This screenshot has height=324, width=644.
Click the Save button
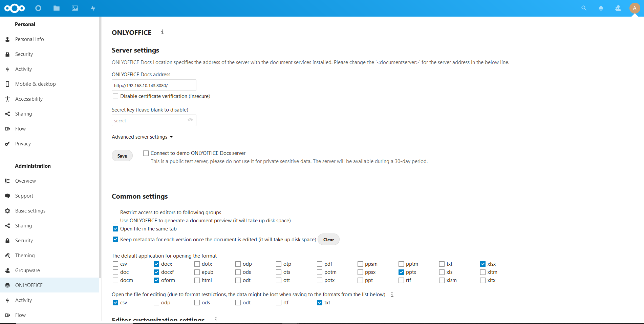point(122,156)
